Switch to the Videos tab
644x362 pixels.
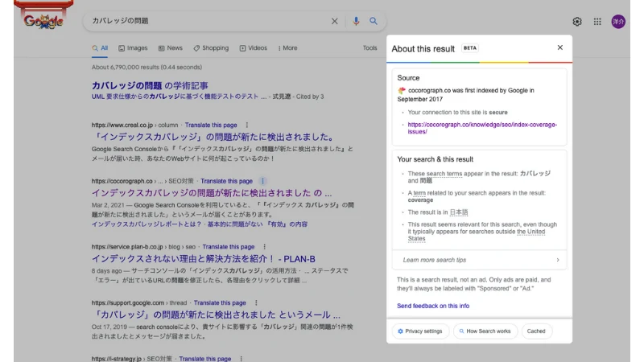pyautogui.click(x=253, y=48)
